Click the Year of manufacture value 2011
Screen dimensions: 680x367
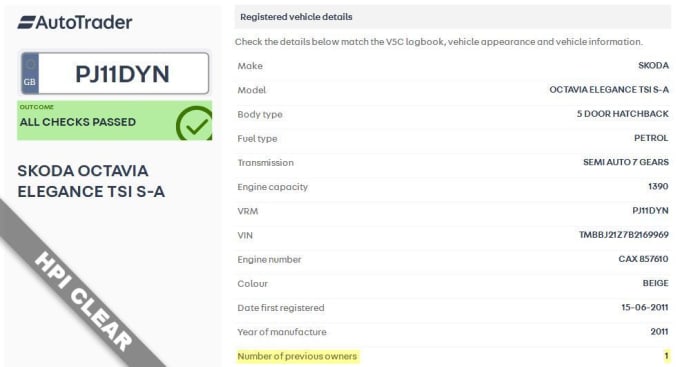click(659, 332)
